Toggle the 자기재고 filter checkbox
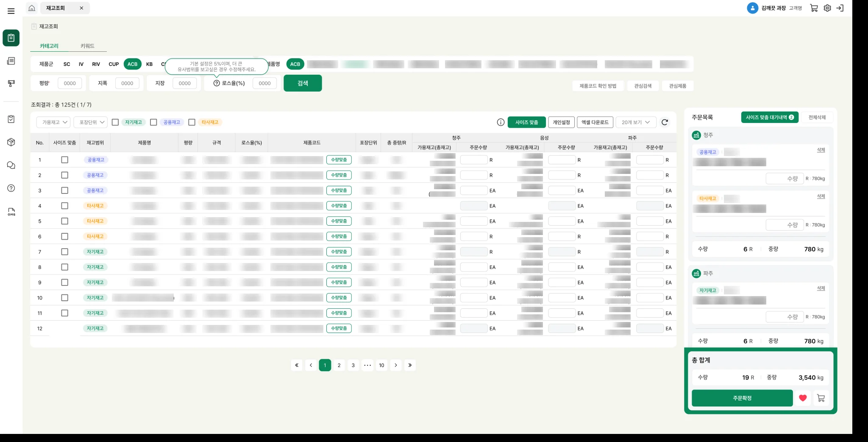This screenshot has width=868, height=442. 115,122
